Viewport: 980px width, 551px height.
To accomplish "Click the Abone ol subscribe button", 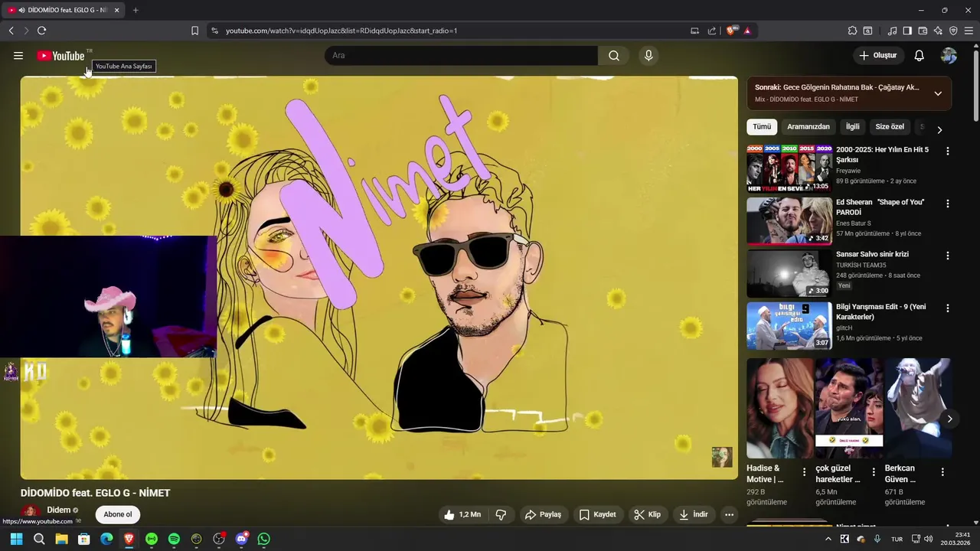I will (118, 515).
